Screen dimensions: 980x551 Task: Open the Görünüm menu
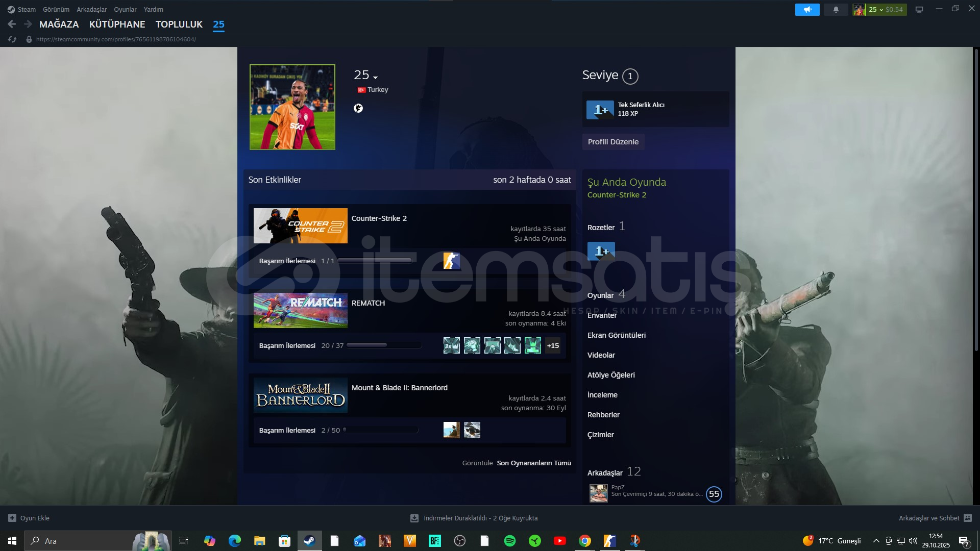(x=56, y=9)
